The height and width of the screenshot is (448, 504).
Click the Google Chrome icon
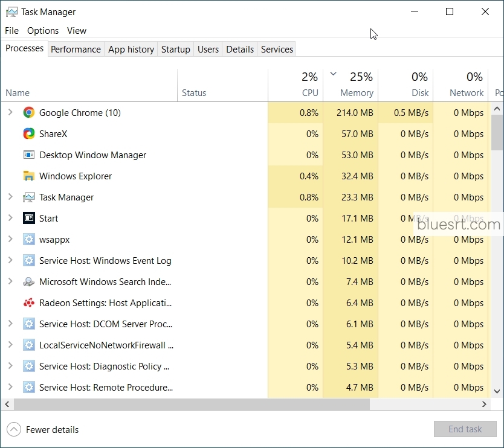[29, 112]
